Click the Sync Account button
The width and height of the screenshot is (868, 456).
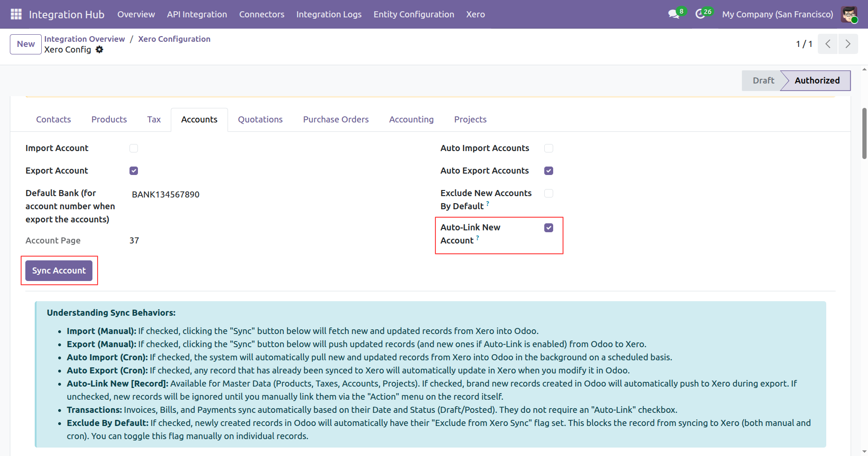(59, 271)
